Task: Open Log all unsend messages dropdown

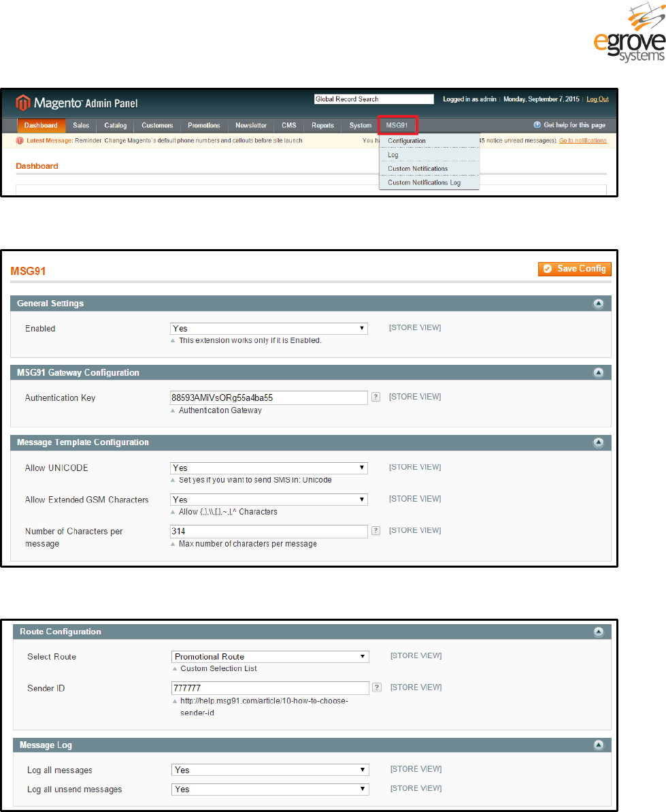Action: click(x=270, y=790)
